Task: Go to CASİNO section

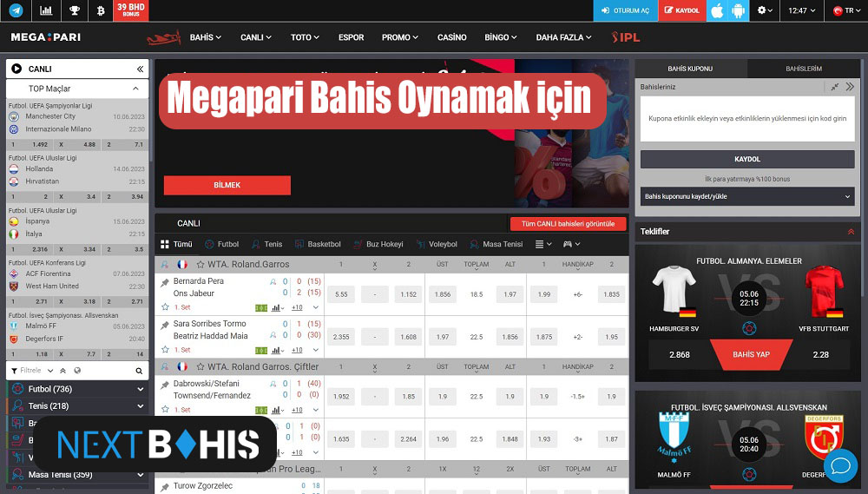Action: (x=451, y=37)
